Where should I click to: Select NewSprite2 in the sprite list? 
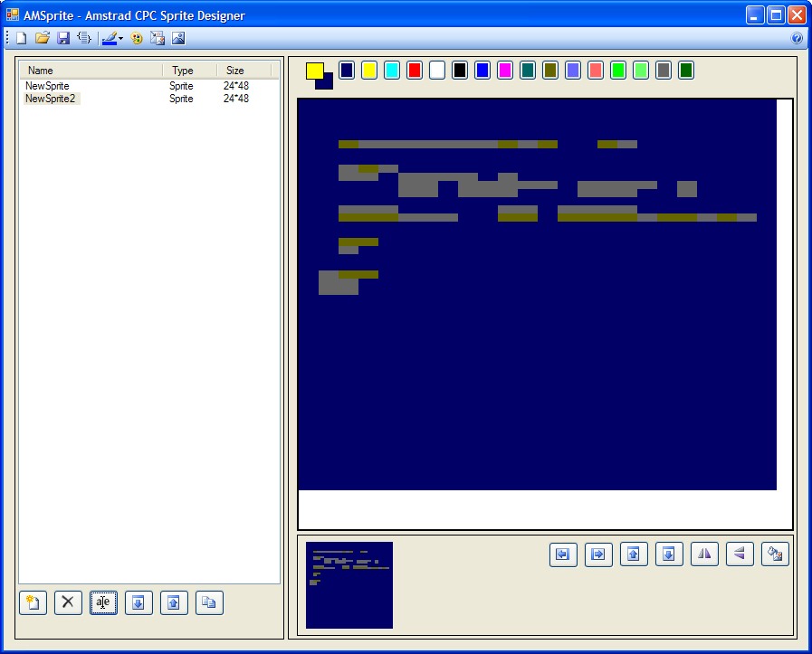pos(50,99)
